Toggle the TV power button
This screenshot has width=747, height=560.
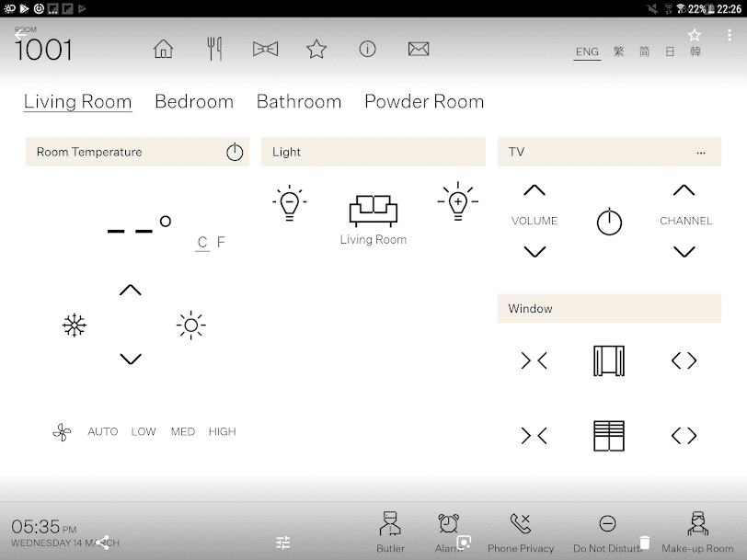click(x=609, y=222)
